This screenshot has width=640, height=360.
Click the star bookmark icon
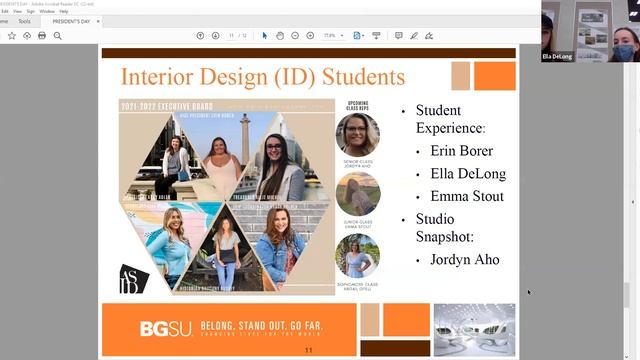pos(12,36)
